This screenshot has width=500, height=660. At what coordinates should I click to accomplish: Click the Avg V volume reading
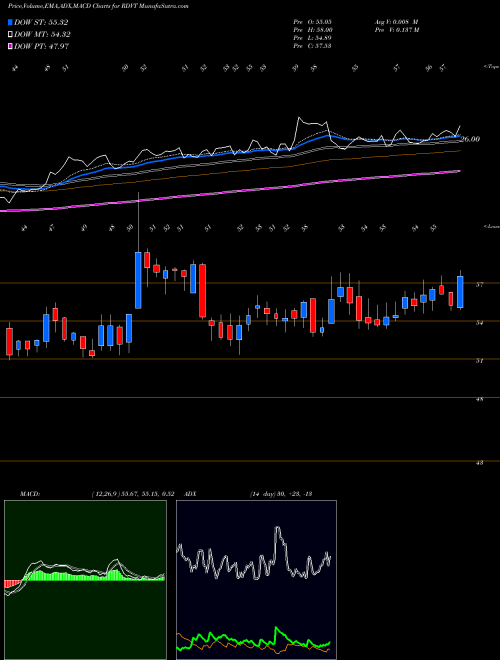[396, 22]
